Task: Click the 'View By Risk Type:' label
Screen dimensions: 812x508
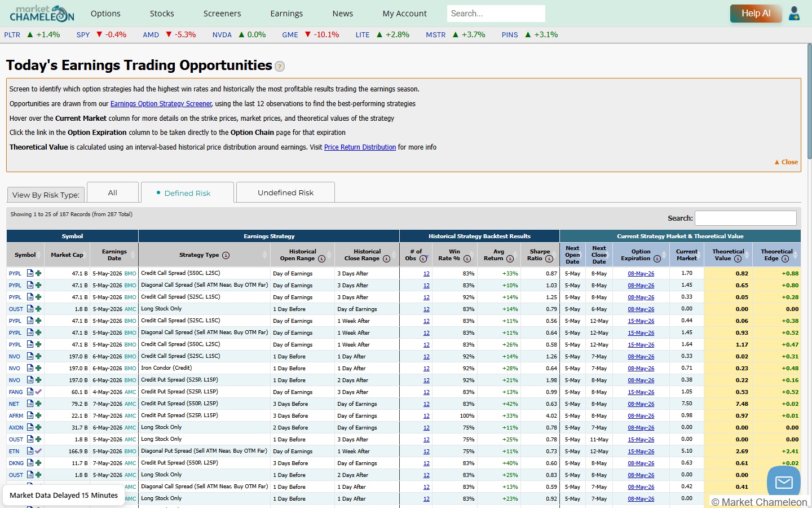Action: click(46, 195)
